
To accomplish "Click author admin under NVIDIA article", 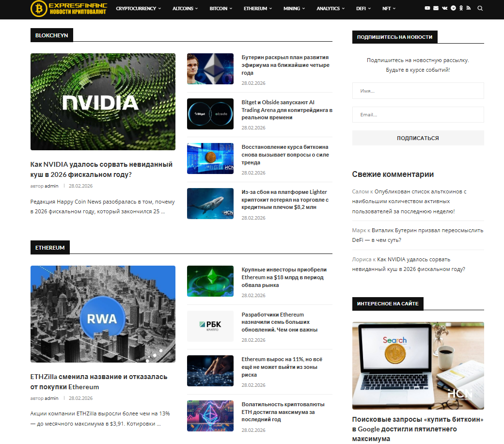I will (51, 186).
